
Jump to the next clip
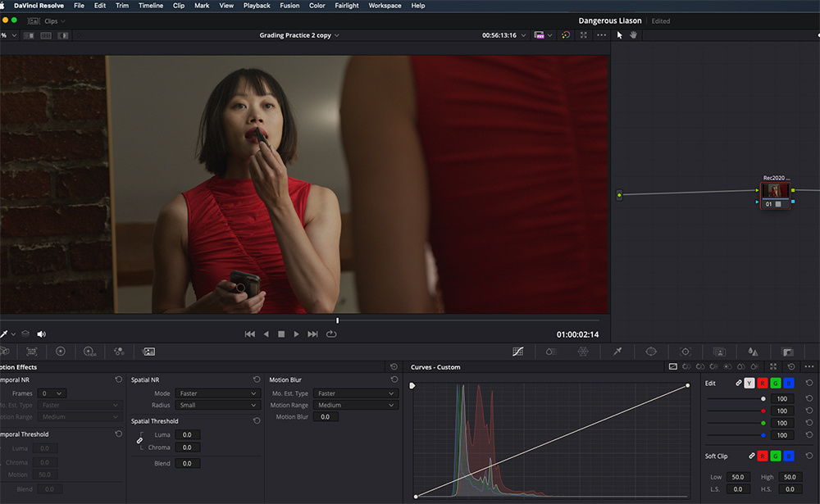312,334
